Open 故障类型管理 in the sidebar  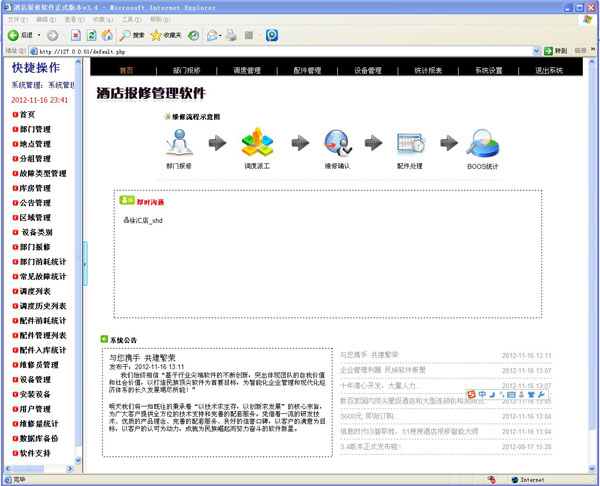(x=43, y=173)
